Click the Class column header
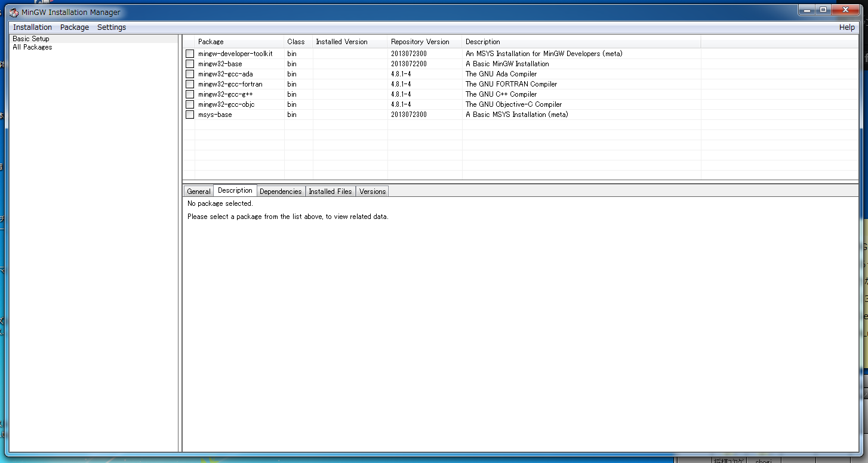The height and width of the screenshot is (463, 868). point(298,42)
